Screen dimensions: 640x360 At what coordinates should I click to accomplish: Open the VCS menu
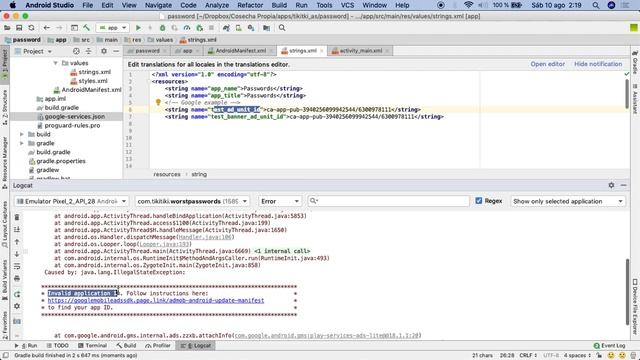click(x=347, y=5)
